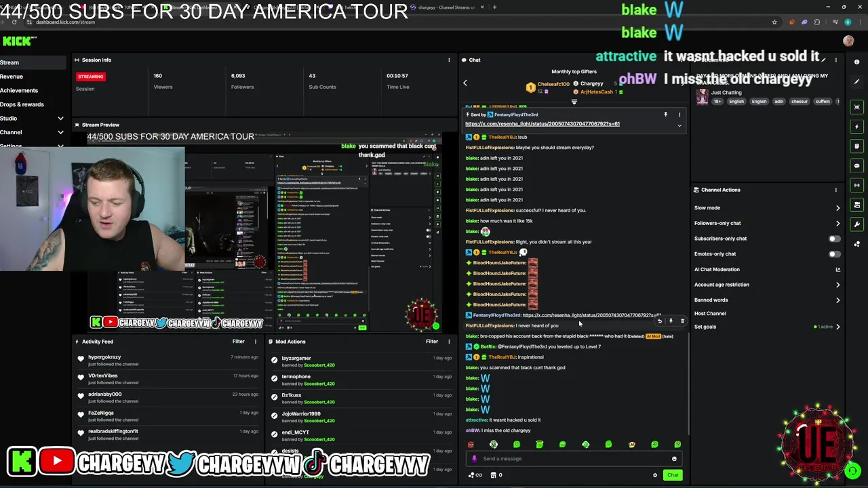This screenshot has height=488, width=868.
Task: Click in the Send a message field
Action: (573, 459)
